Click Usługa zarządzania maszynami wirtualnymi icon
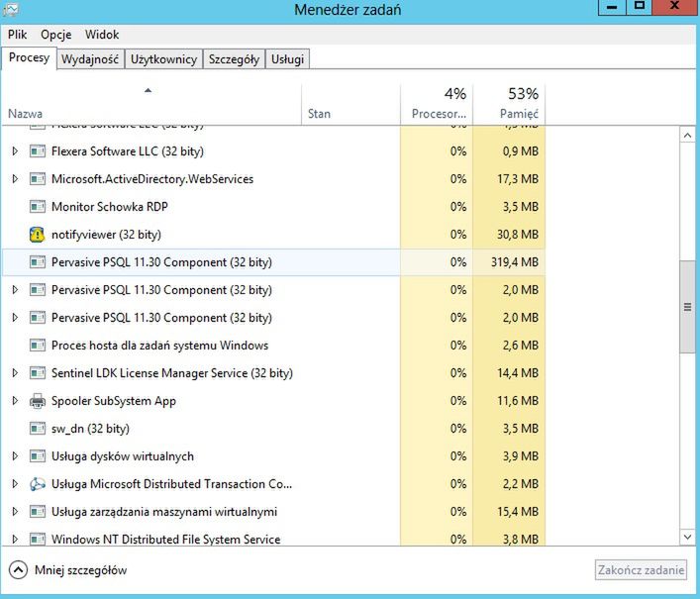This screenshot has height=599, width=700. tap(37, 512)
